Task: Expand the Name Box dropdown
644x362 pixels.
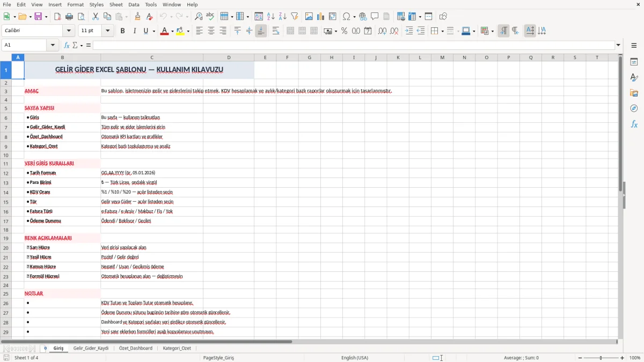Action: [x=53, y=46]
